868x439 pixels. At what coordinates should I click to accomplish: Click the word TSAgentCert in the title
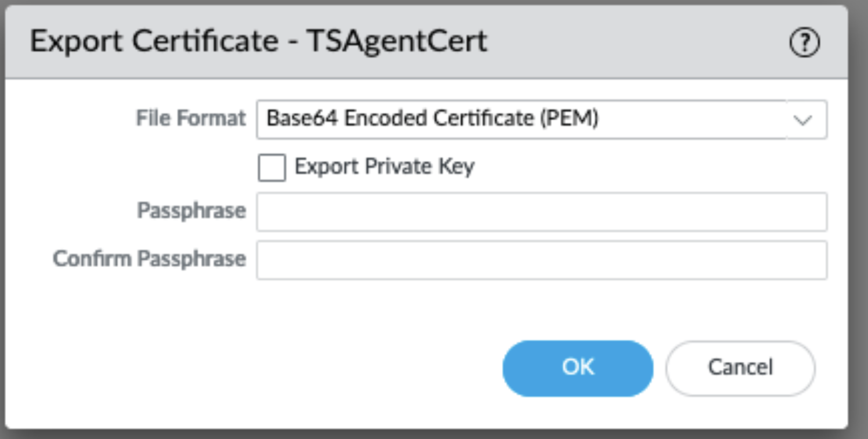(x=397, y=42)
